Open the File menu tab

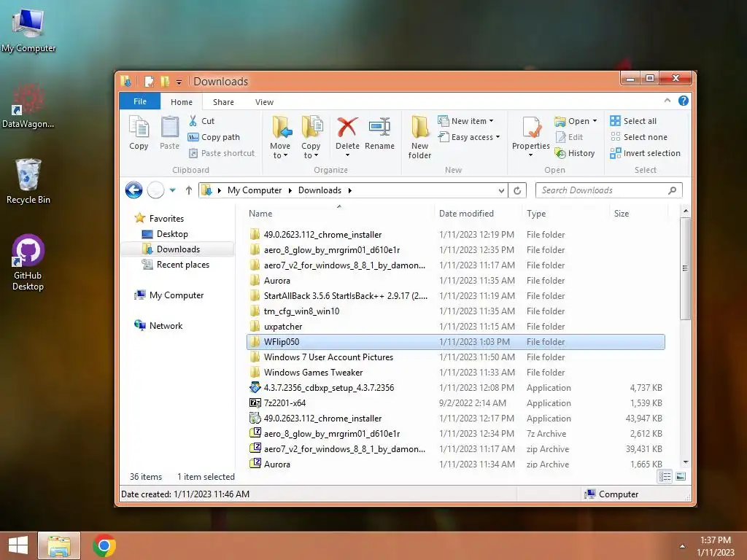140,101
